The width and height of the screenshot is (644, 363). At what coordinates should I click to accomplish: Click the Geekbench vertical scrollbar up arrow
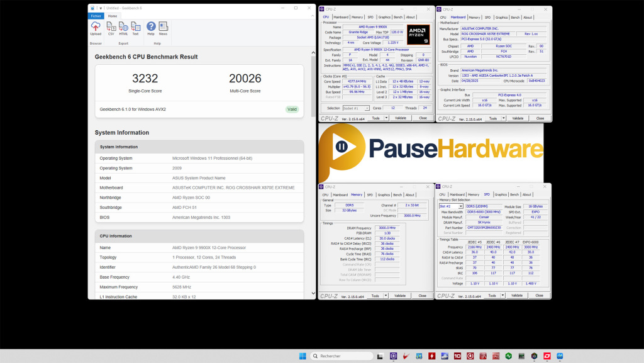point(313,53)
